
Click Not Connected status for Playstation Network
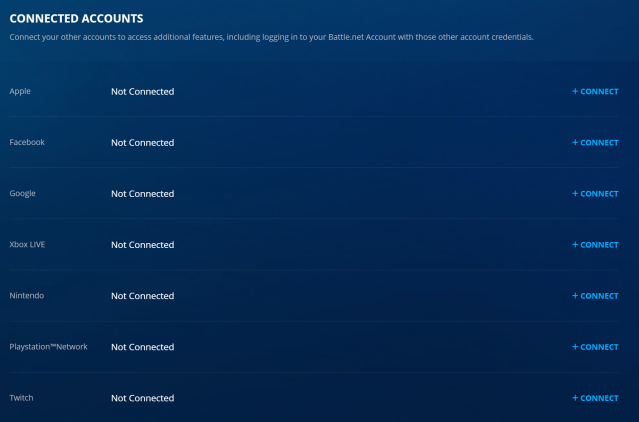(143, 347)
